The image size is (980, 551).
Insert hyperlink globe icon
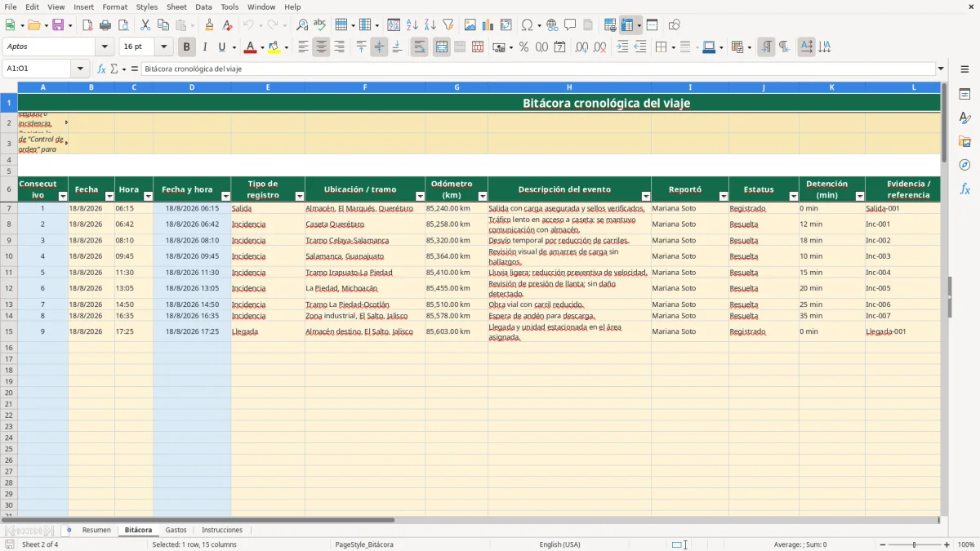coord(552,25)
